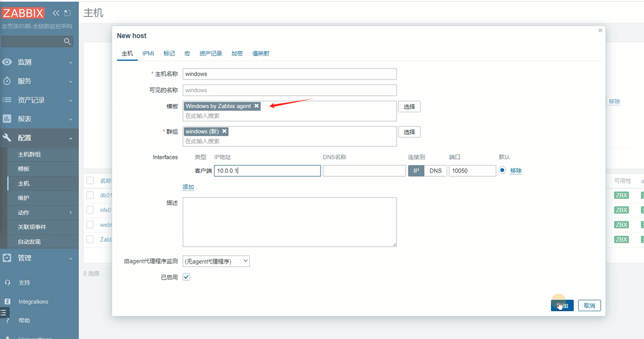Toggle sidebar kiosk mode icon
Viewport: 644px width, 339px height.
pos(67,13)
